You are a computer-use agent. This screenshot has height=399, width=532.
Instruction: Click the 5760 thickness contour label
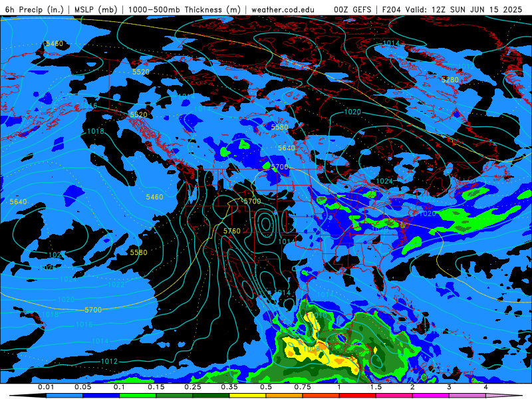pyautogui.click(x=231, y=231)
